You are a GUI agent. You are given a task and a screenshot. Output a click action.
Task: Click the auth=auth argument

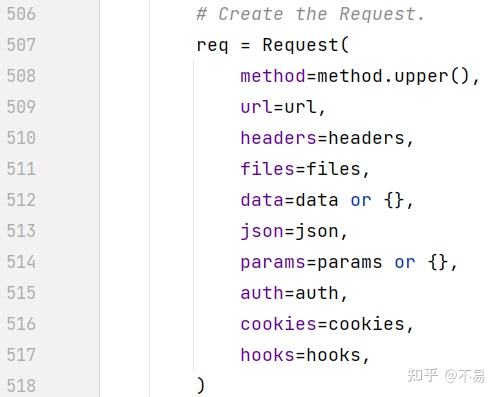tap(294, 293)
